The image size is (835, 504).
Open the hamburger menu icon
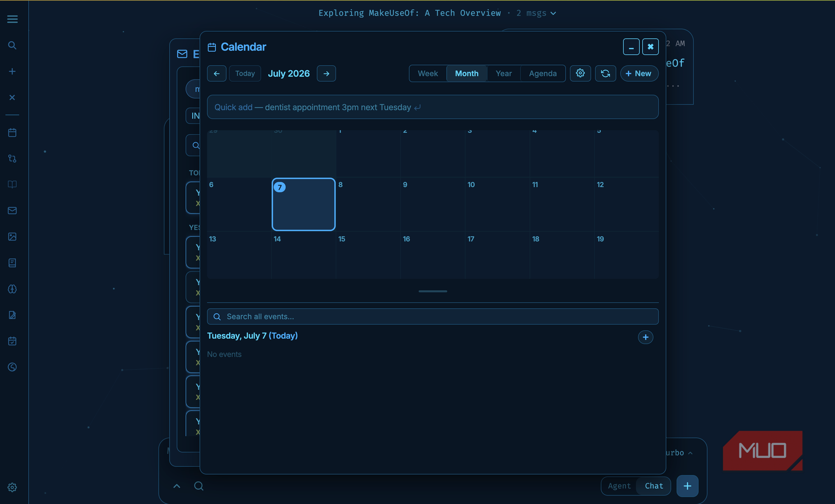coord(12,19)
